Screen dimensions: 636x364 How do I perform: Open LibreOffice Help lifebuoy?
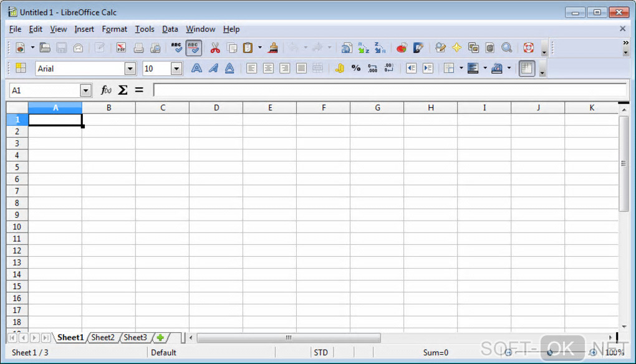[x=528, y=48]
